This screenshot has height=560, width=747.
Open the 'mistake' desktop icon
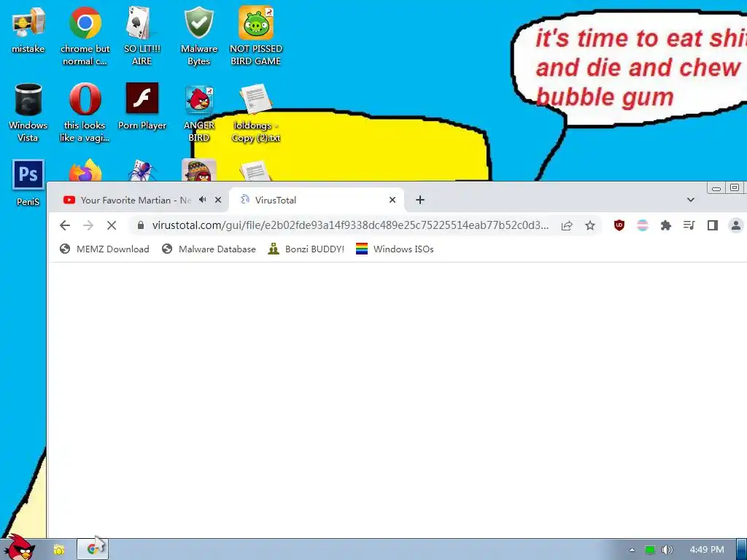[28, 30]
